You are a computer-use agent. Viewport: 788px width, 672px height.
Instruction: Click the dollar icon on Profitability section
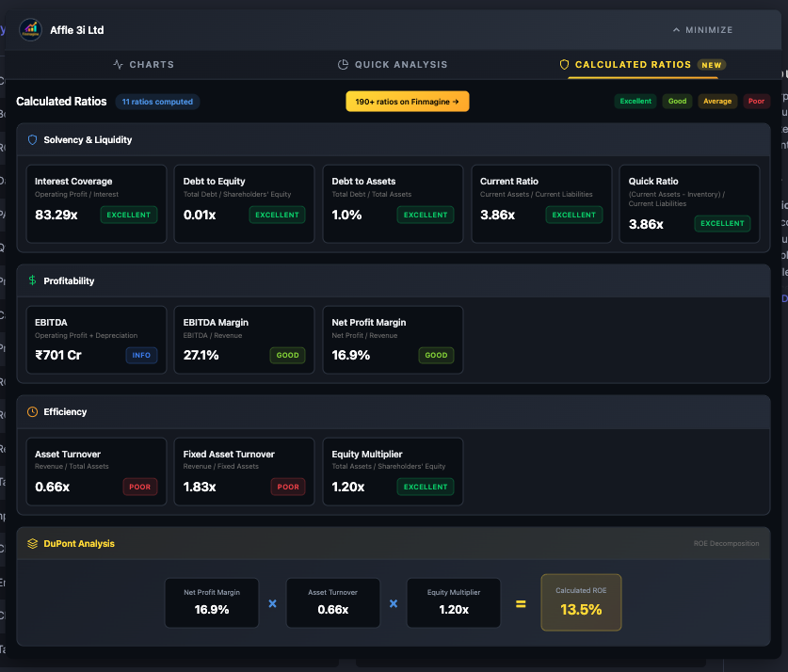33,280
